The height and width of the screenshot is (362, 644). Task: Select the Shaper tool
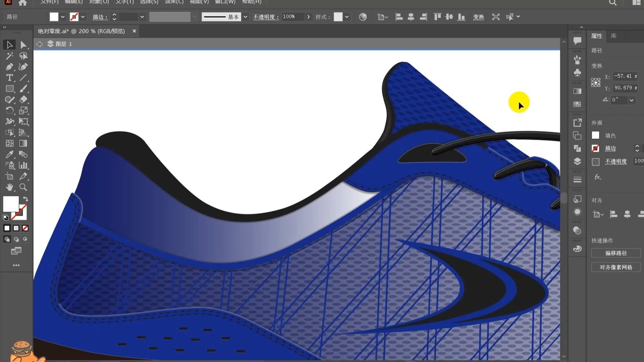[x=9, y=99]
